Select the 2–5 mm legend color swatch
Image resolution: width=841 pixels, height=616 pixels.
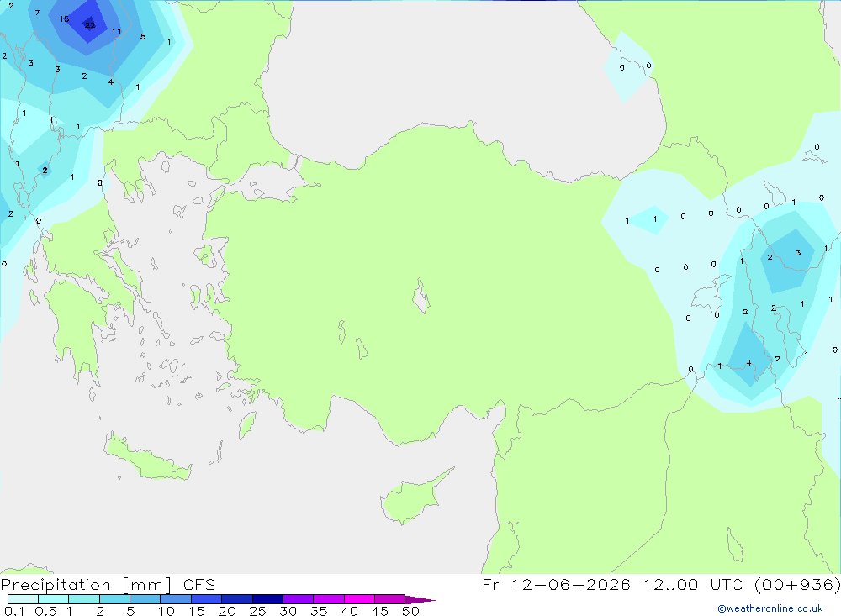[114, 599]
